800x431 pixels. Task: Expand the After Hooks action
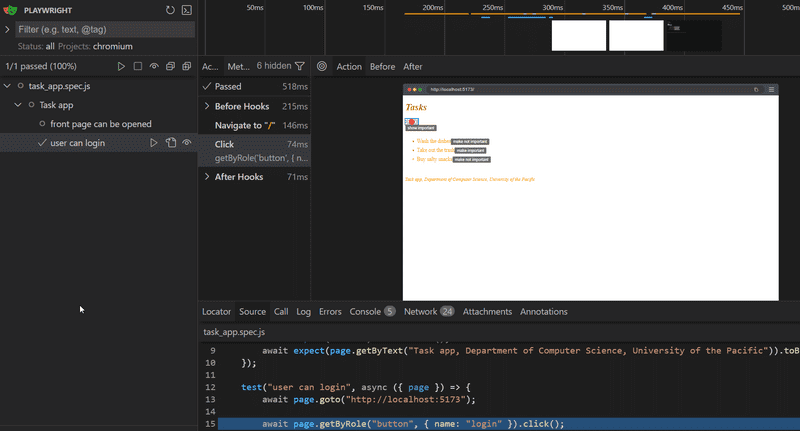[x=207, y=176]
